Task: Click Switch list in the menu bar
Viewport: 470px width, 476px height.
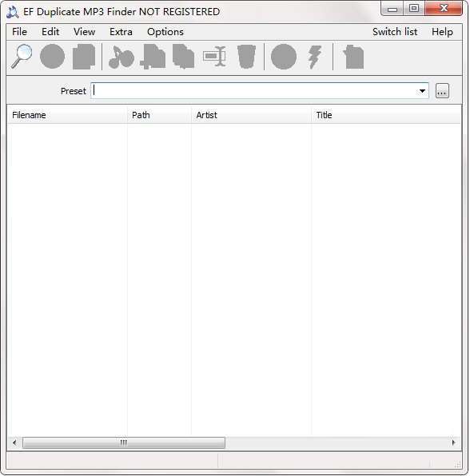Action: click(x=395, y=32)
